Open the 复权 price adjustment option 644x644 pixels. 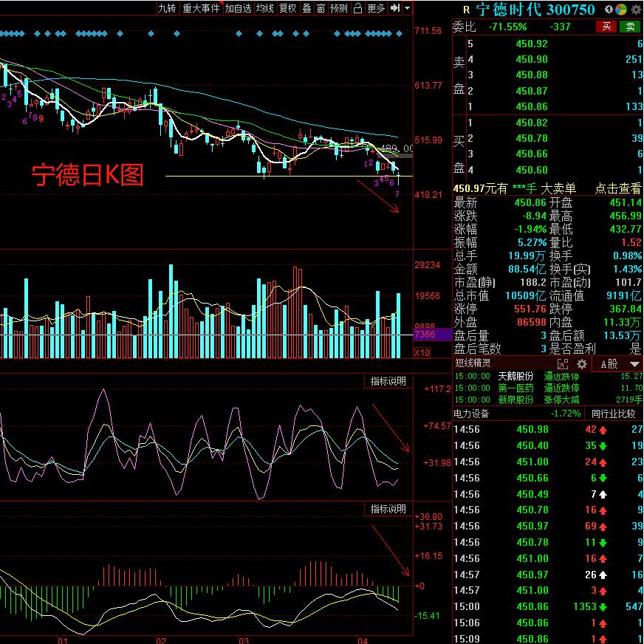pyautogui.click(x=287, y=8)
